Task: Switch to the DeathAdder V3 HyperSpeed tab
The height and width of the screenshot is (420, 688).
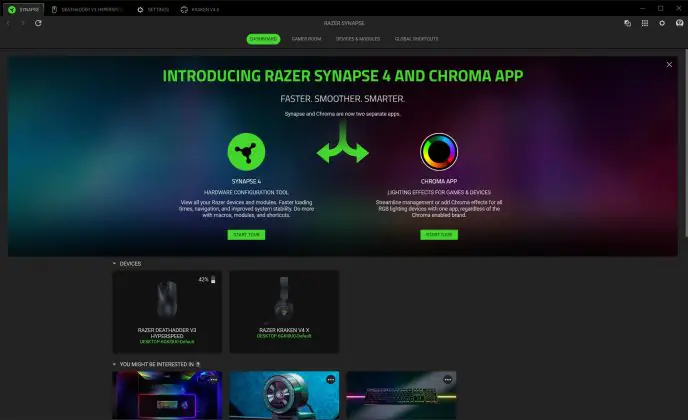Action: pyautogui.click(x=88, y=10)
